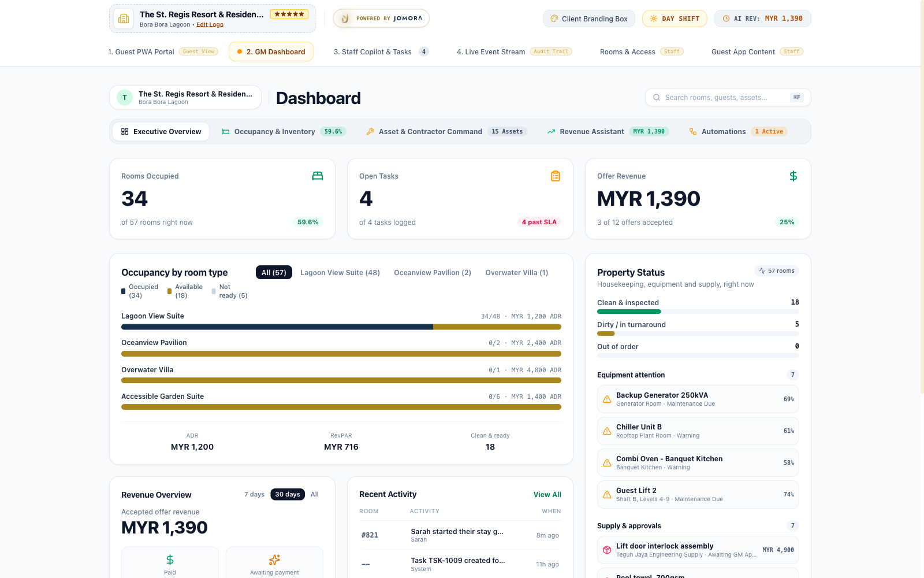Open 1. Guest PWA Portal tab

pyautogui.click(x=163, y=51)
